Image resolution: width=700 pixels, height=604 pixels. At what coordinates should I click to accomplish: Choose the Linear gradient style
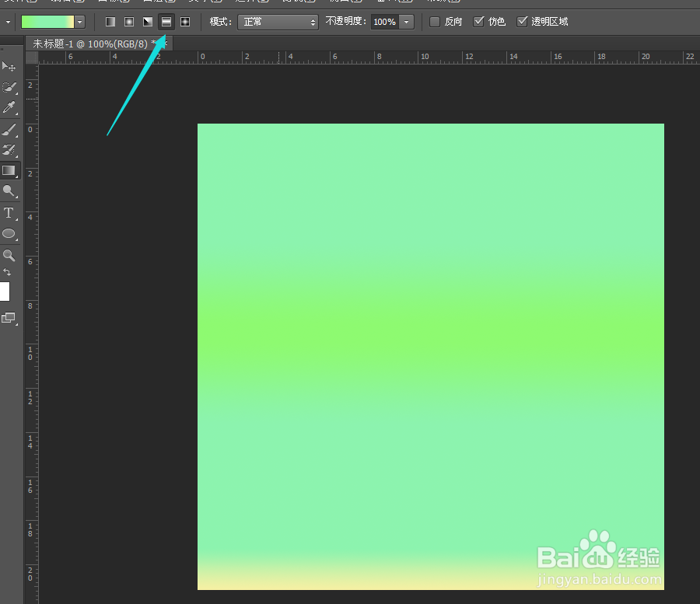tap(110, 22)
